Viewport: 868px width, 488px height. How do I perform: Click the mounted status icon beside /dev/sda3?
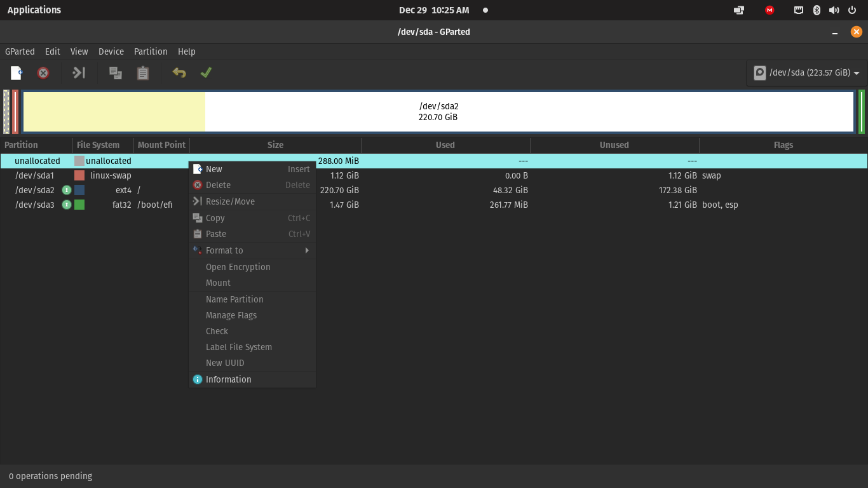(66, 205)
